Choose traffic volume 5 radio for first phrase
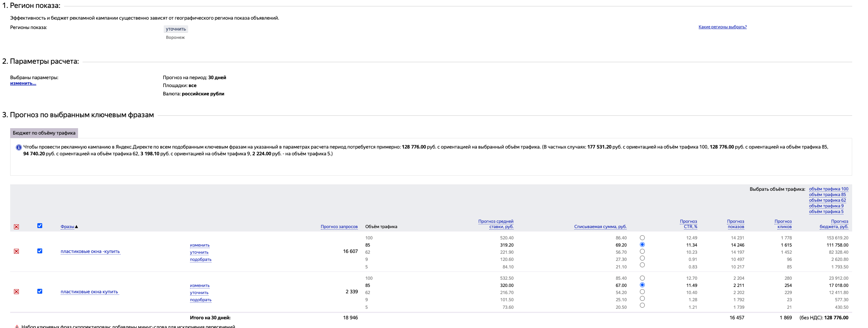Screen dimensions: 868x328 [x=642, y=265]
